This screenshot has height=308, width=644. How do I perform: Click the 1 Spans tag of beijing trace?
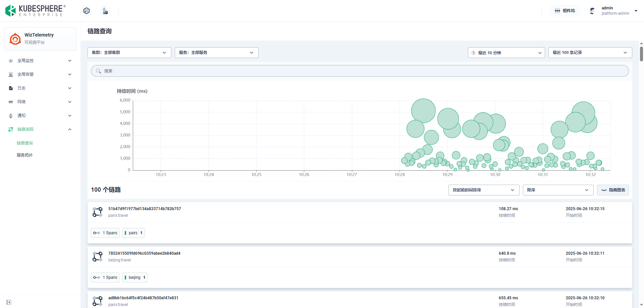pos(105,278)
